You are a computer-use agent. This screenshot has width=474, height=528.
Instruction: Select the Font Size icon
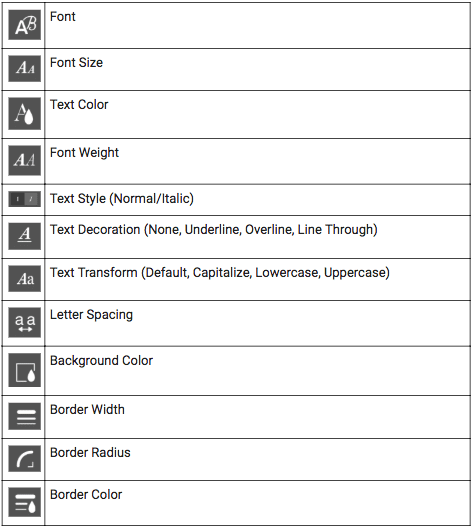point(25,69)
